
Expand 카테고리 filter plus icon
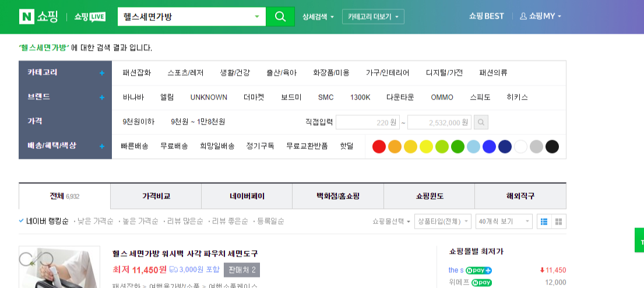[102, 73]
